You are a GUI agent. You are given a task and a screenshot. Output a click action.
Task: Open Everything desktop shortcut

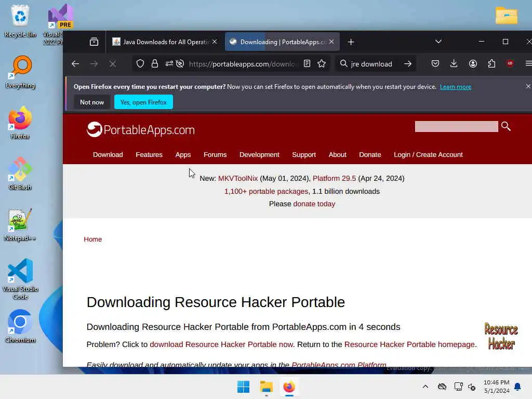tap(20, 72)
